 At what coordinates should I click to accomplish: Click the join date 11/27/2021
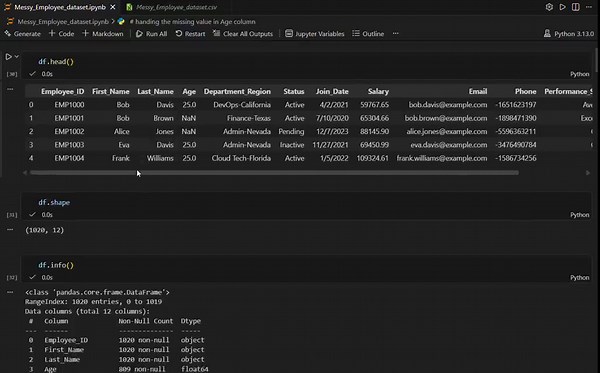click(331, 145)
